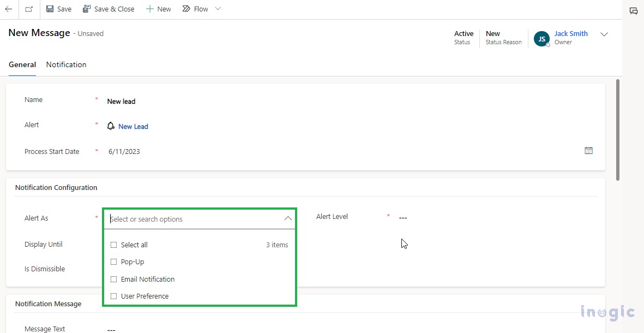
Task: Click the Display Until label
Action: [x=44, y=244]
